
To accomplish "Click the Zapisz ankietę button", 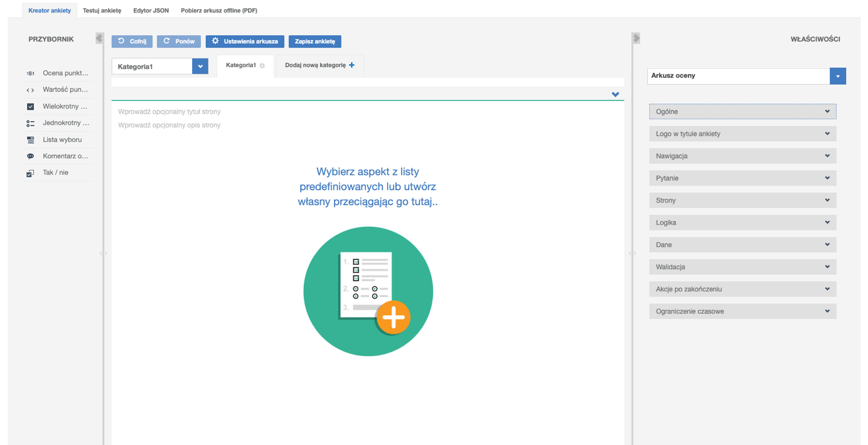I will [x=314, y=41].
